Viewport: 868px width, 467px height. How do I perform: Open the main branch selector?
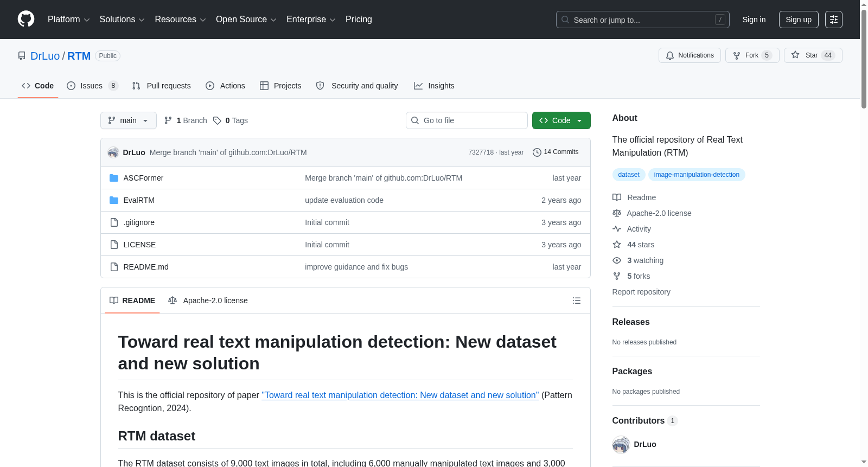click(129, 120)
